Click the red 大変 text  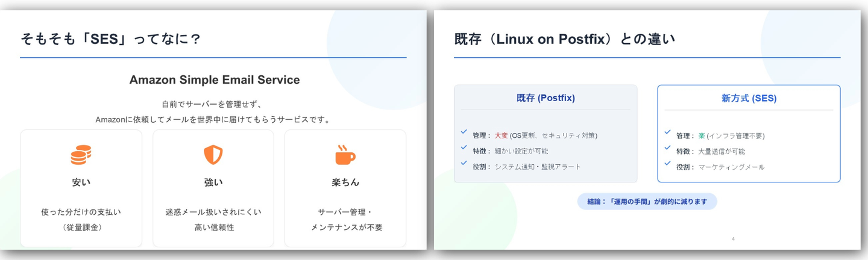pos(501,135)
